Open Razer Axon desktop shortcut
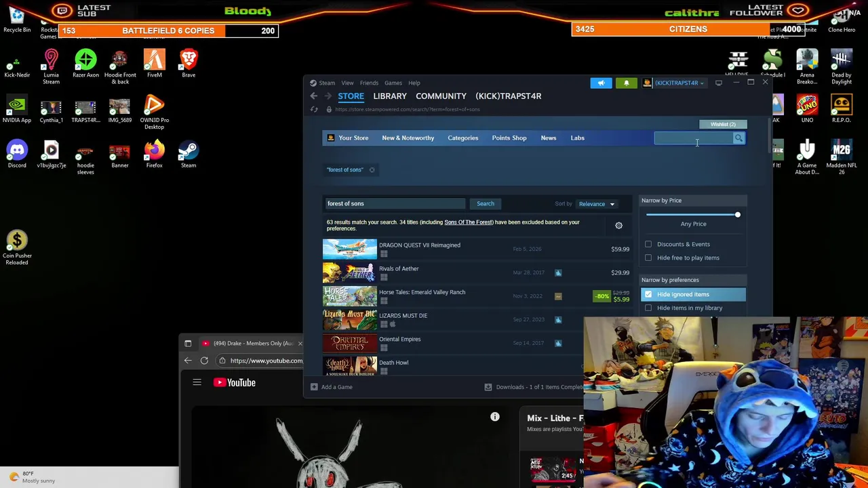This screenshot has width=868, height=488. pos(85,63)
